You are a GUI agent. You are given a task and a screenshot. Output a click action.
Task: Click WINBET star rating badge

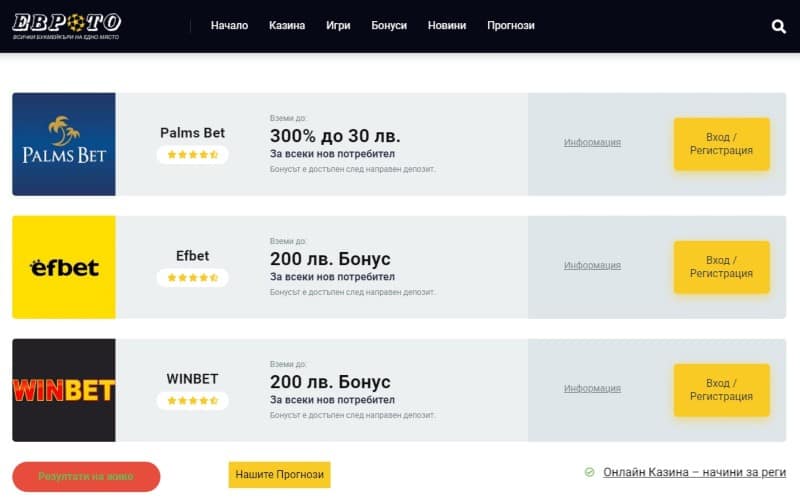point(192,401)
